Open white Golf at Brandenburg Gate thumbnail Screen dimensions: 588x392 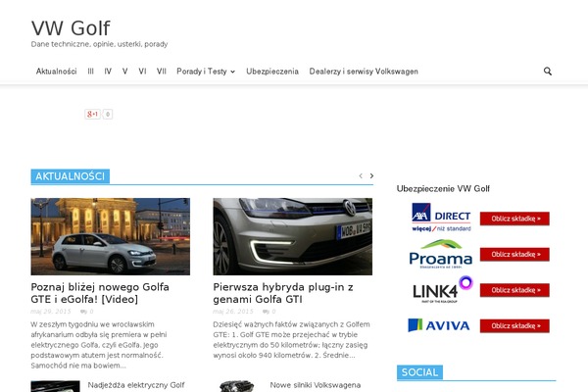coord(110,237)
